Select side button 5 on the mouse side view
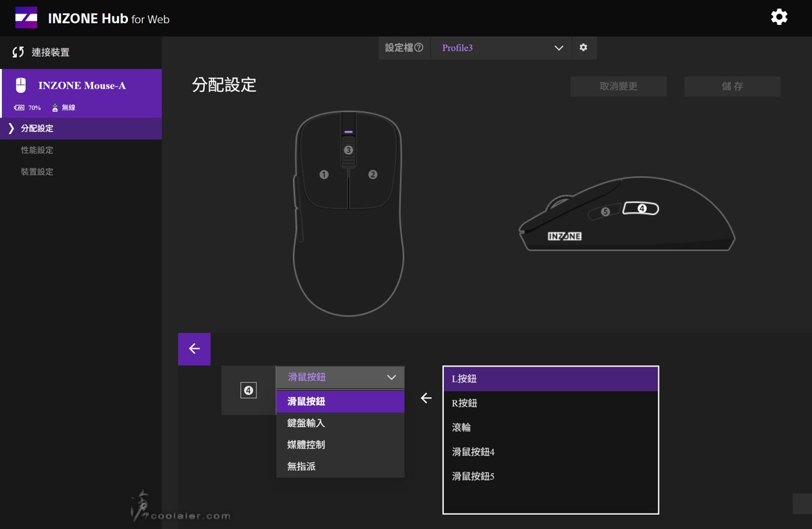This screenshot has height=529, width=812. pyautogui.click(x=605, y=212)
